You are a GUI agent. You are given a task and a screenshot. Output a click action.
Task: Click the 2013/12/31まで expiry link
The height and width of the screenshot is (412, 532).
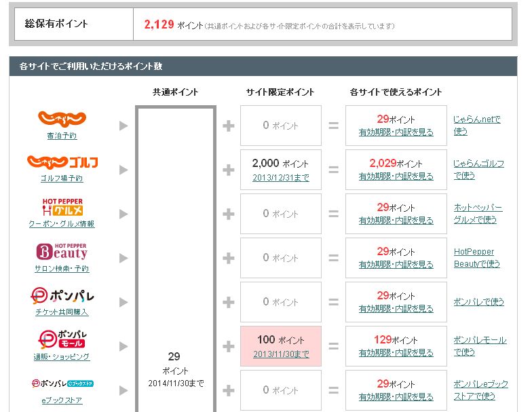tap(280, 177)
